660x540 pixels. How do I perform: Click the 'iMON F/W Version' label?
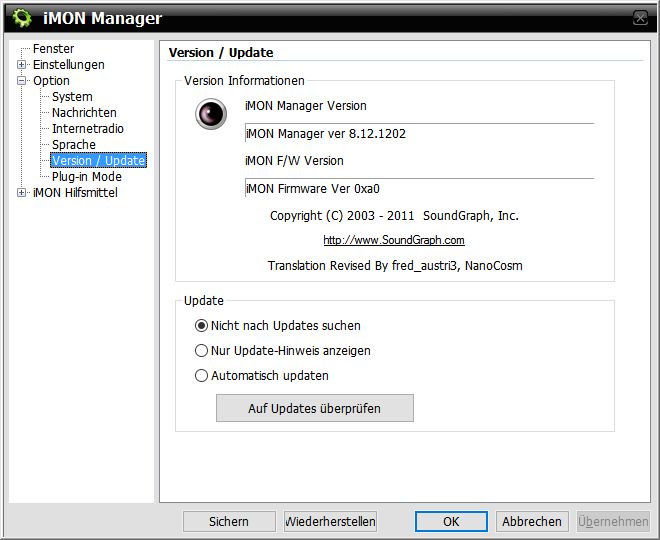[294, 161]
